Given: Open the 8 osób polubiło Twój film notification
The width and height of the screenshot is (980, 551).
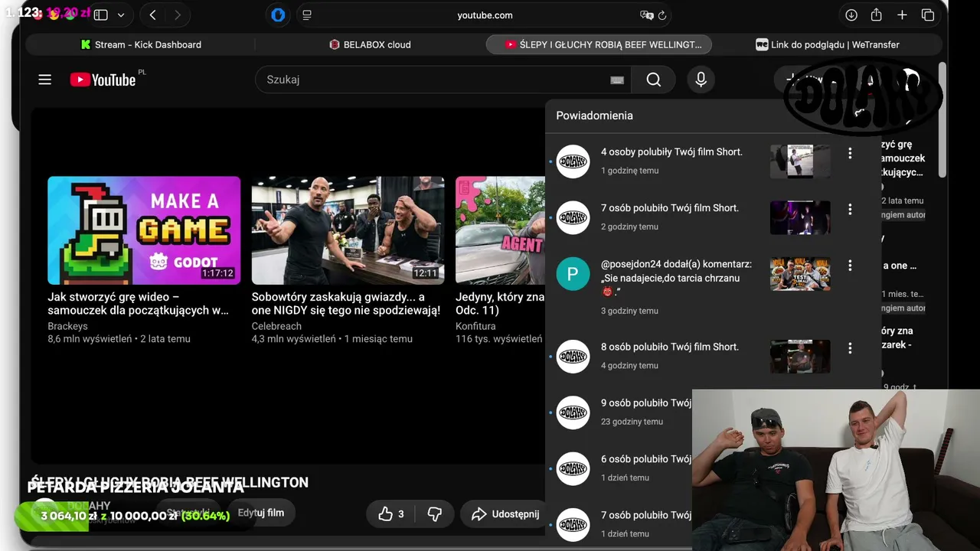Looking at the screenshot, I should (x=670, y=347).
